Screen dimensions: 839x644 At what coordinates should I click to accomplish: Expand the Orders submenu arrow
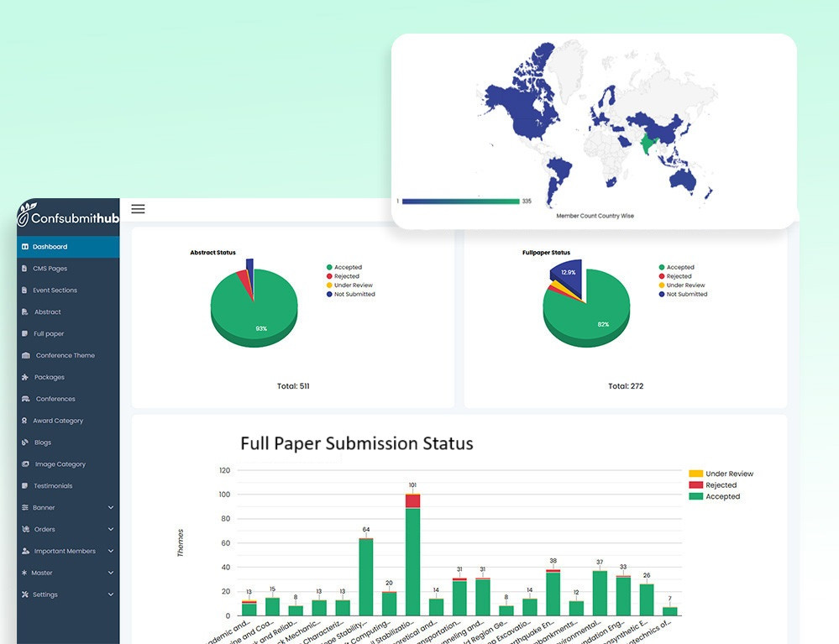coord(111,530)
